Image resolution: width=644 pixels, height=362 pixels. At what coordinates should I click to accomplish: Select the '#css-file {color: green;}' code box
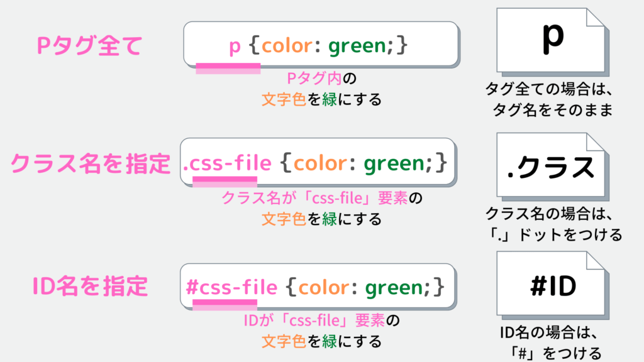coord(318,287)
